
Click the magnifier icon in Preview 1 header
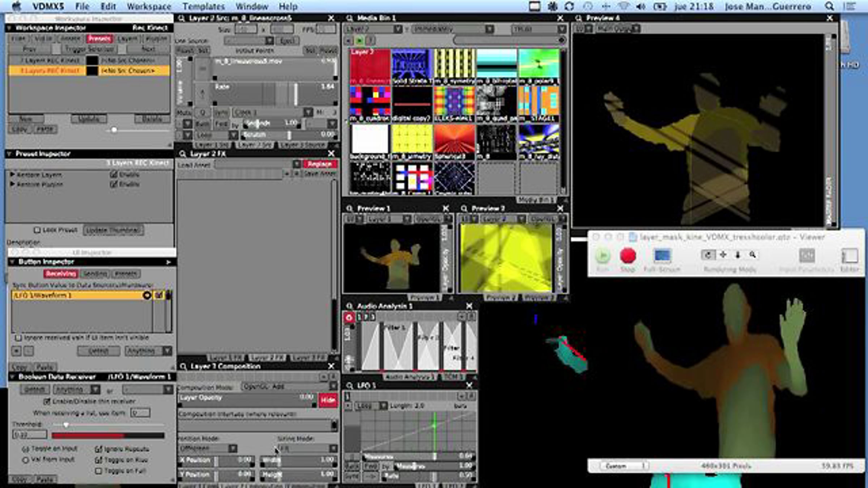click(x=349, y=209)
